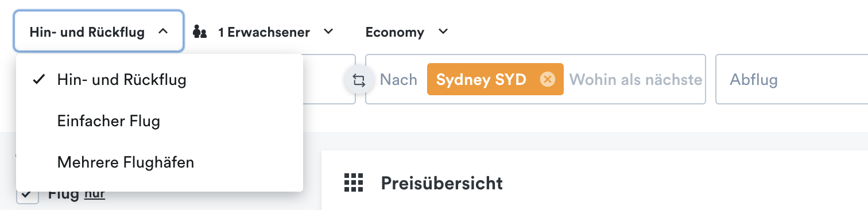Open the Economy cabin class selector

coord(406,32)
